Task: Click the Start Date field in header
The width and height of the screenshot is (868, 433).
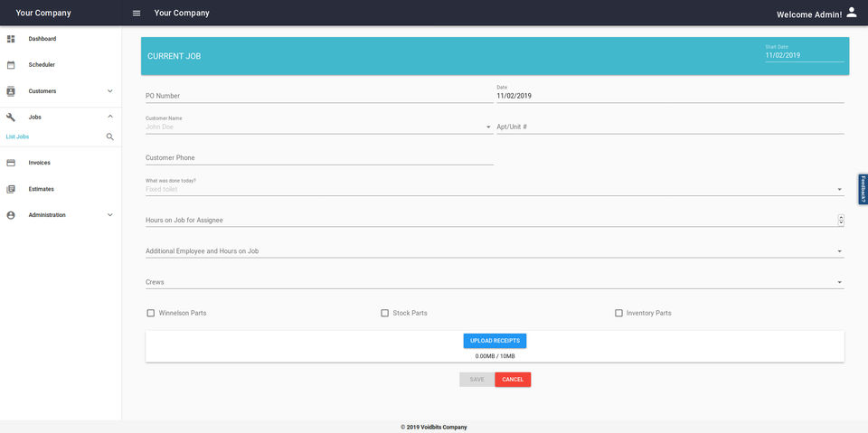Action: tap(805, 52)
